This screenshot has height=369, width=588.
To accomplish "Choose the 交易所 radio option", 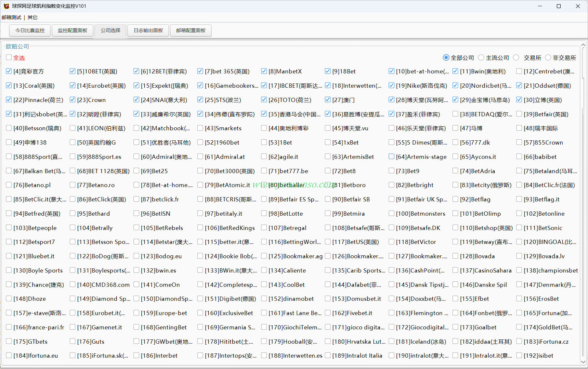I will coord(516,57).
